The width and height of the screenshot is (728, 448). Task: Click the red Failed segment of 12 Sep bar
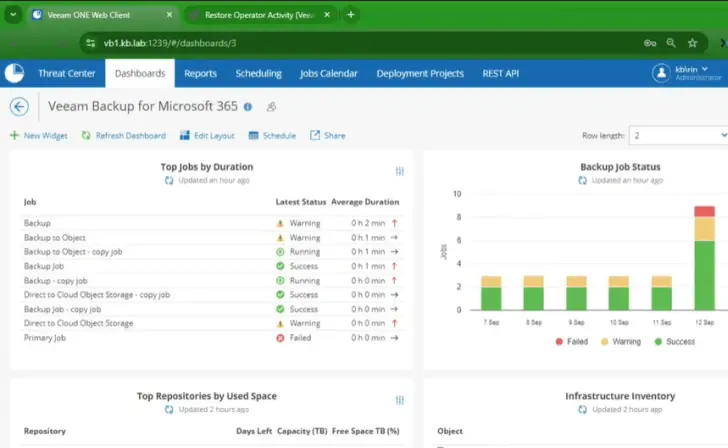[704, 212]
